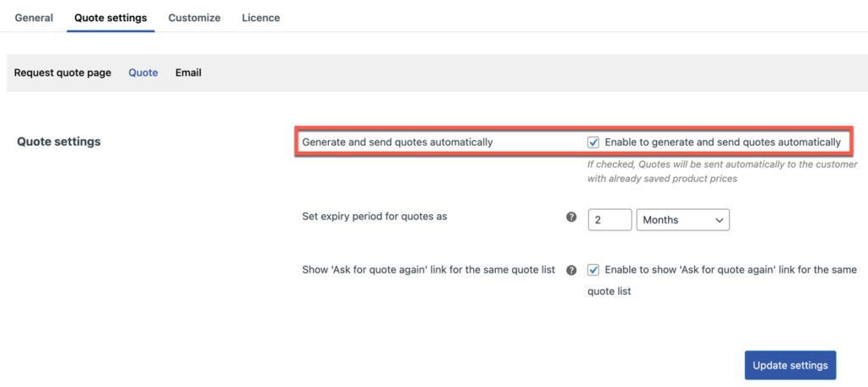Click 'Enable to generate and send quotes automatically' text
The height and width of the screenshot is (387, 868).
pyautogui.click(x=722, y=142)
